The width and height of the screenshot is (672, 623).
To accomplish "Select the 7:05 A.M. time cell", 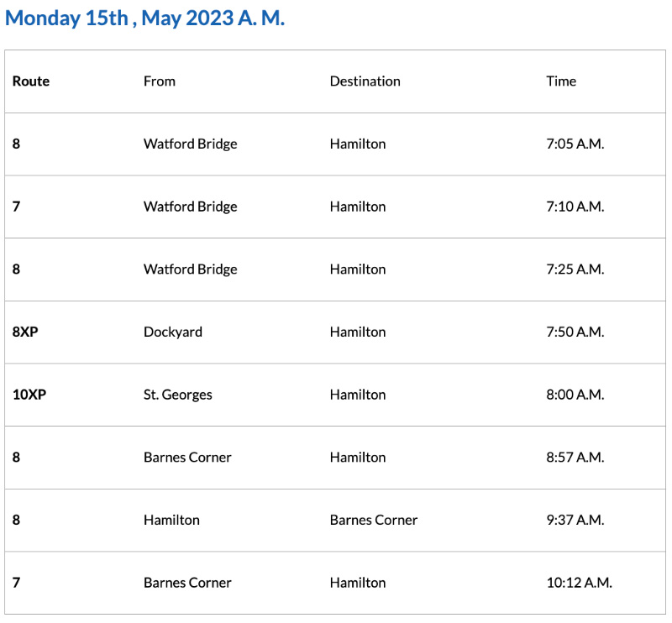I will click(x=575, y=144).
